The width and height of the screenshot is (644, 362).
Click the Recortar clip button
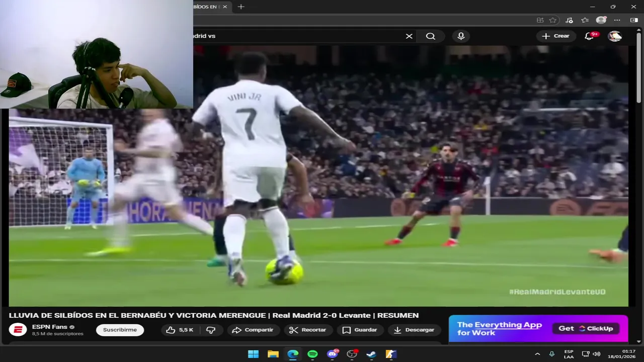tap(307, 330)
